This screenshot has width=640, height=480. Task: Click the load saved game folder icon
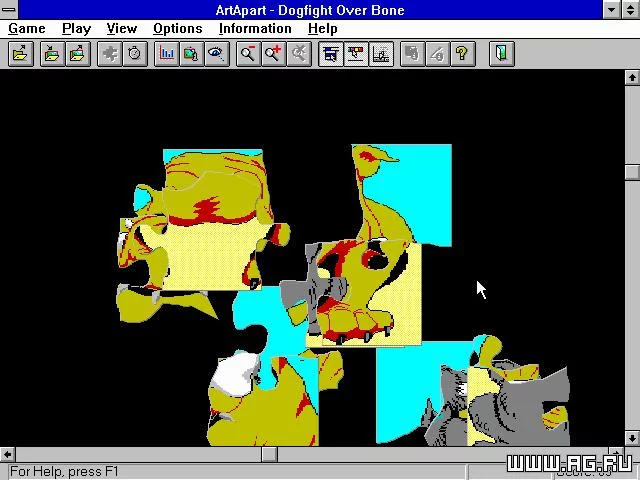(52, 53)
